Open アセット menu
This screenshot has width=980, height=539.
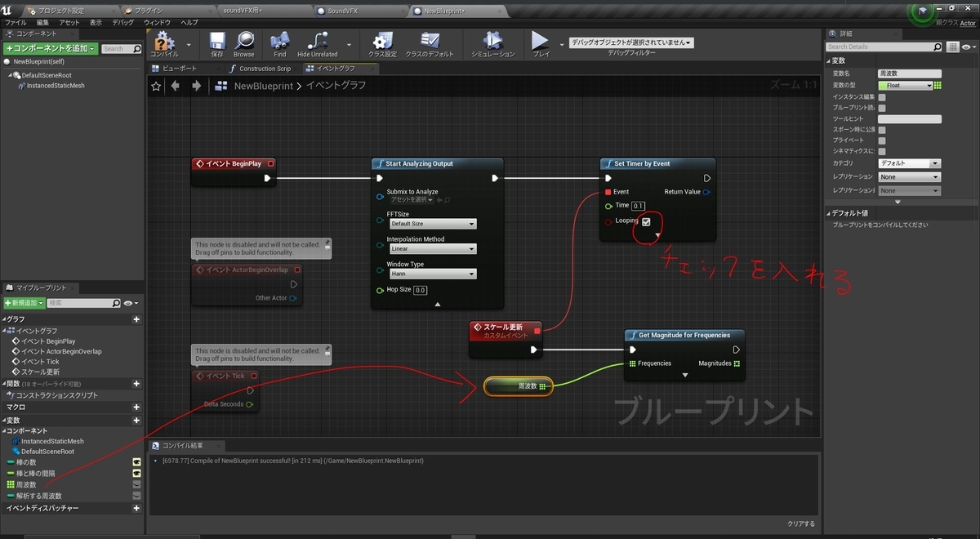coord(69,23)
